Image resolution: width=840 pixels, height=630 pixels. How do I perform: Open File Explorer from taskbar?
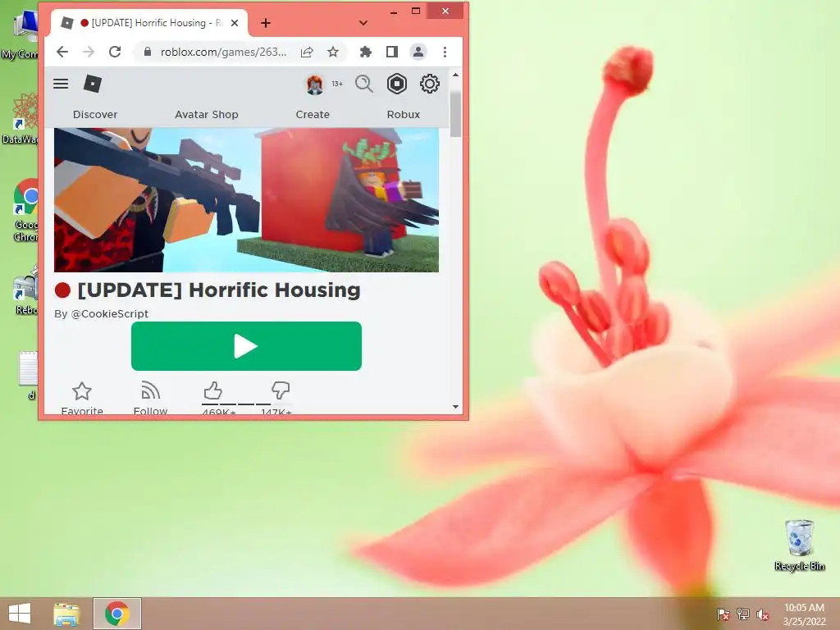[66, 614]
